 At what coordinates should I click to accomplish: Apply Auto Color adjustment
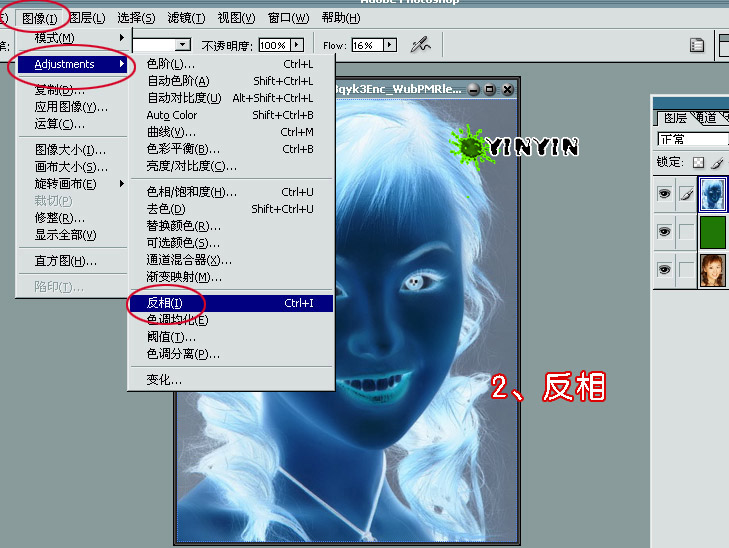tap(231, 115)
